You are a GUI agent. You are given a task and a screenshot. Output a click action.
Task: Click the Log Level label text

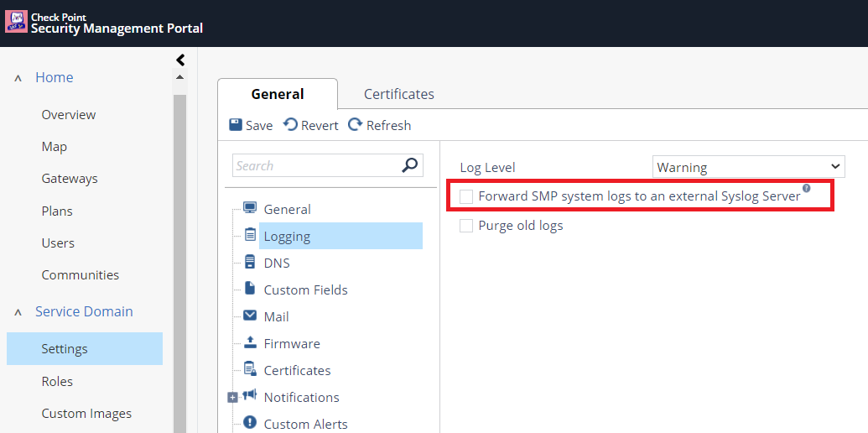pos(488,167)
